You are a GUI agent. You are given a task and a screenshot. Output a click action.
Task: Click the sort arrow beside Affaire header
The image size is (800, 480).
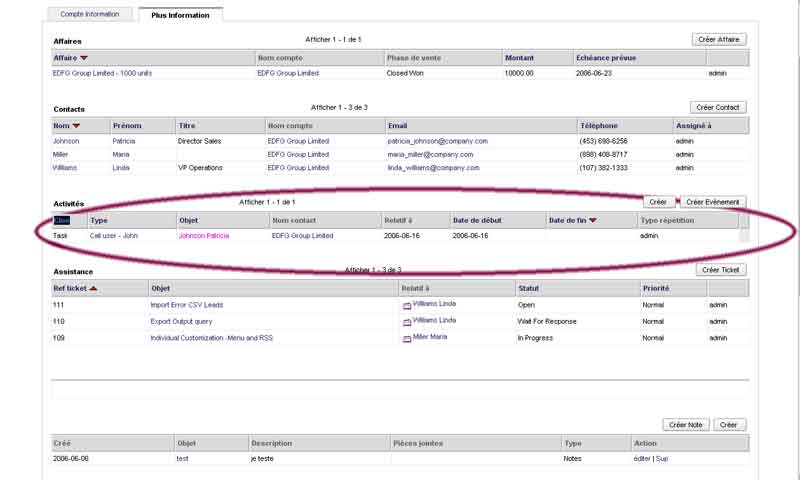pos(84,58)
